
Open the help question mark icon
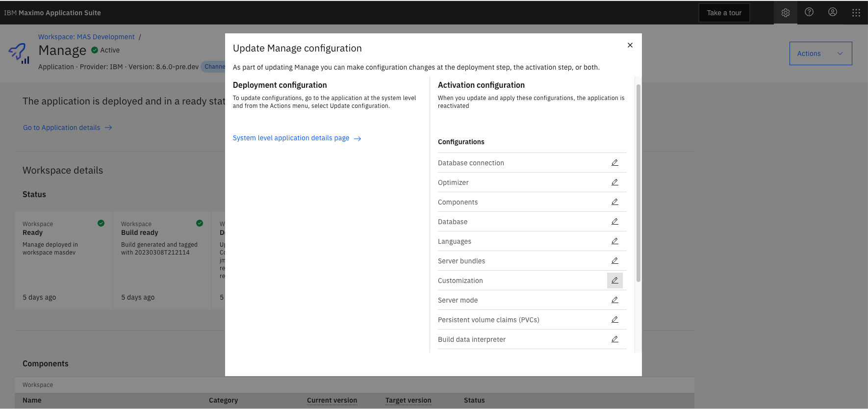click(809, 12)
